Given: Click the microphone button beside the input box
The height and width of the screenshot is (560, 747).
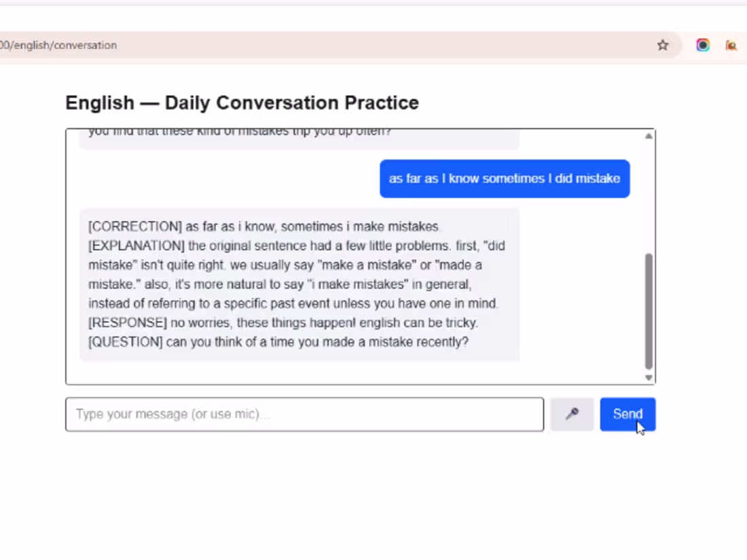Looking at the screenshot, I should [571, 414].
